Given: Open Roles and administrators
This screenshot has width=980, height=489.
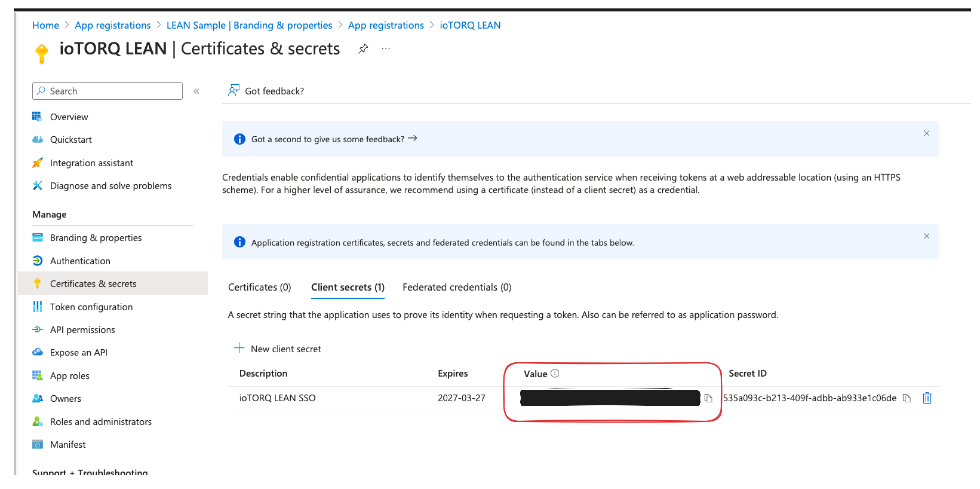Looking at the screenshot, I should click(101, 422).
